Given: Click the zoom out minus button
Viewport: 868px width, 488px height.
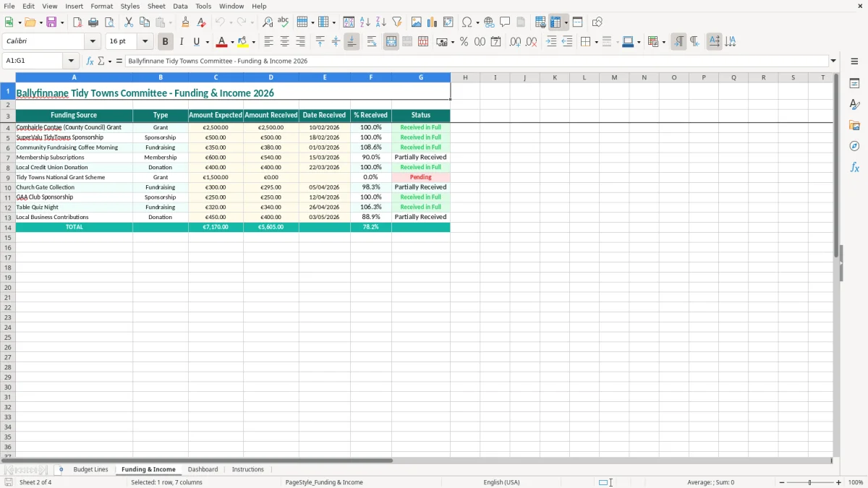Looking at the screenshot, I should click(x=782, y=482).
